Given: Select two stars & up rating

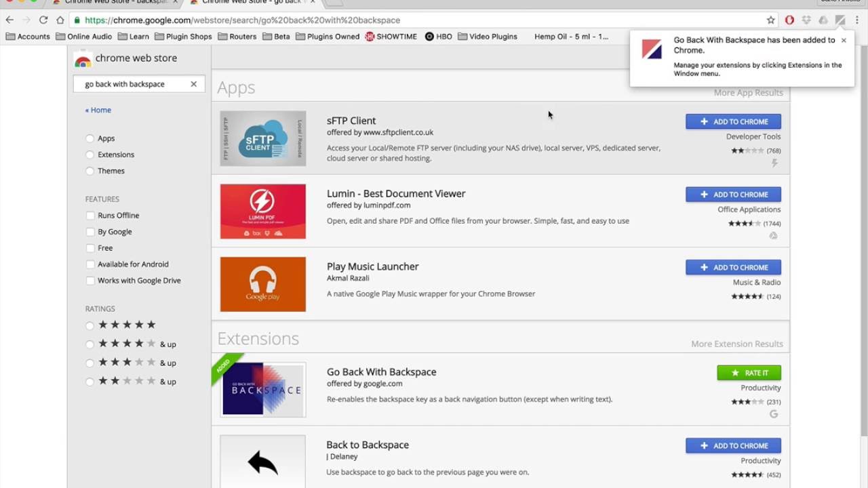Looking at the screenshot, I should [90, 382].
